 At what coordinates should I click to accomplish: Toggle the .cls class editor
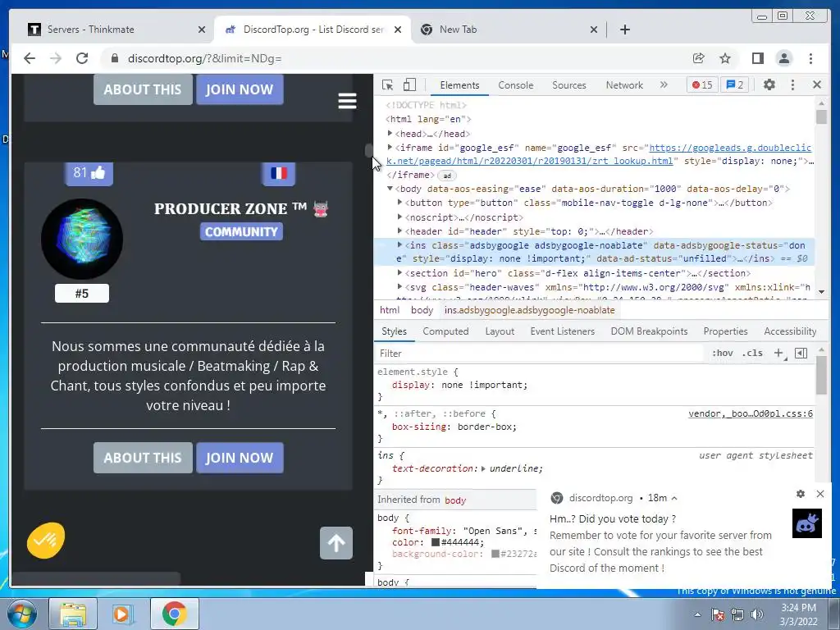pos(752,353)
